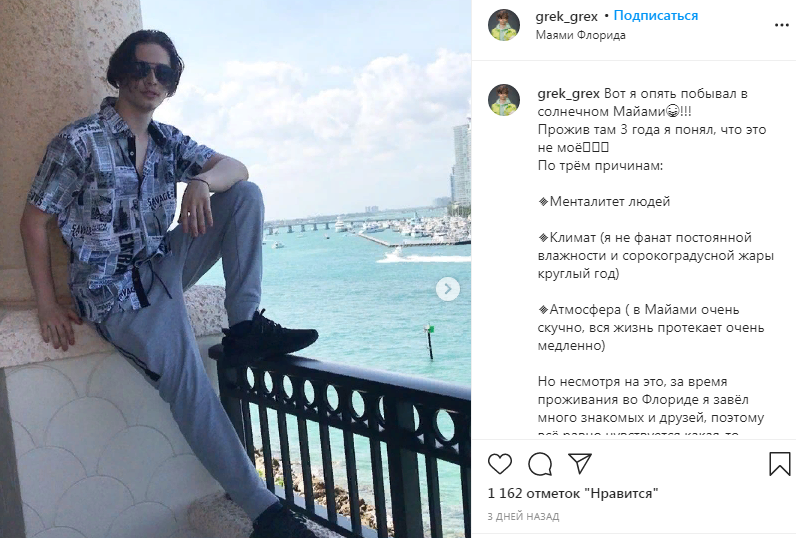Click the sea area of the photo
The image size is (796, 538).
click(355, 305)
